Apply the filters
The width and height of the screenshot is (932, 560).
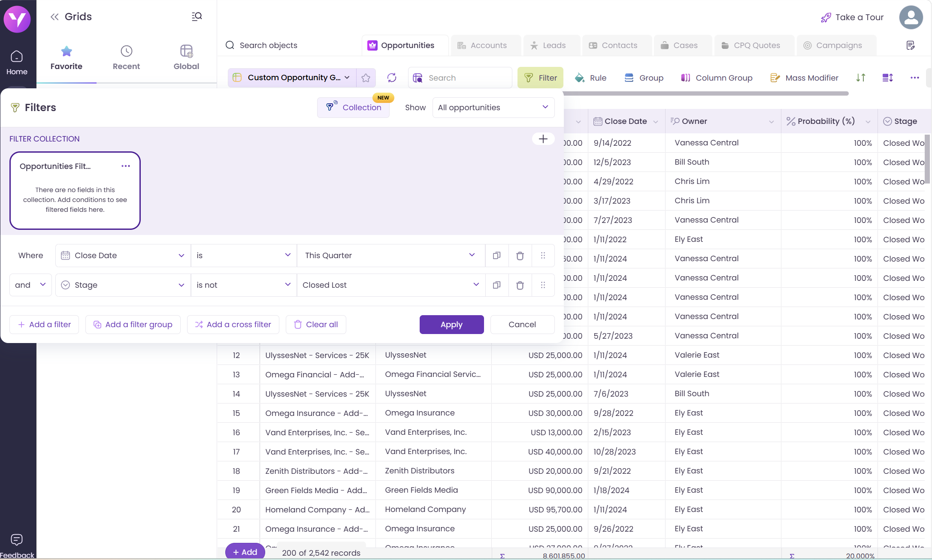point(451,325)
